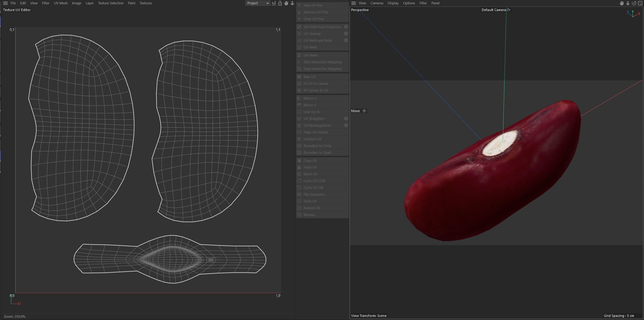The width and height of the screenshot is (644, 320).
Task: Click the texture lock icon in UV editor
Action: point(280,3)
